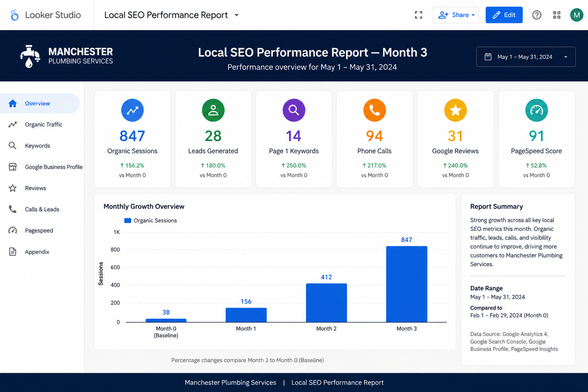This screenshot has height=392, width=588.
Task: Click the Looker Studio home link text
Action: pyautogui.click(x=53, y=15)
